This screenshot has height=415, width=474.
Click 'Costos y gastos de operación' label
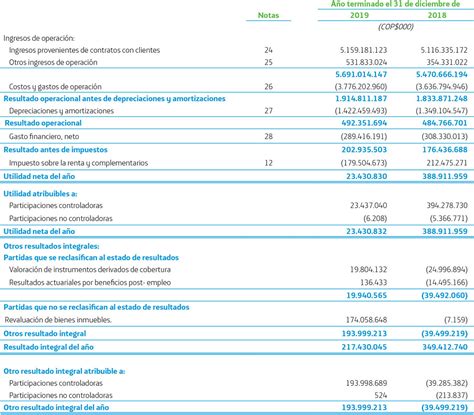tap(55, 87)
